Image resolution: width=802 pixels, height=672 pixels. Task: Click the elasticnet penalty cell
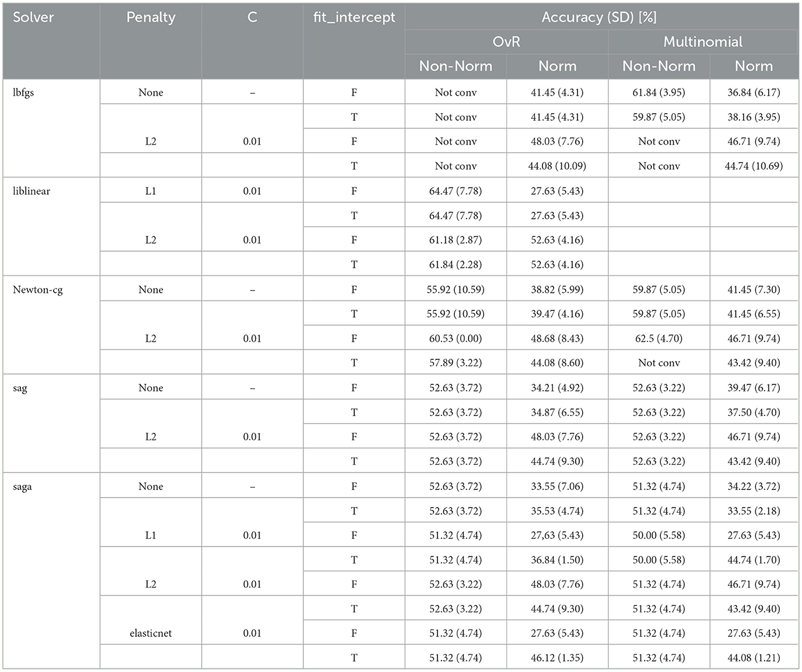coord(150,633)
